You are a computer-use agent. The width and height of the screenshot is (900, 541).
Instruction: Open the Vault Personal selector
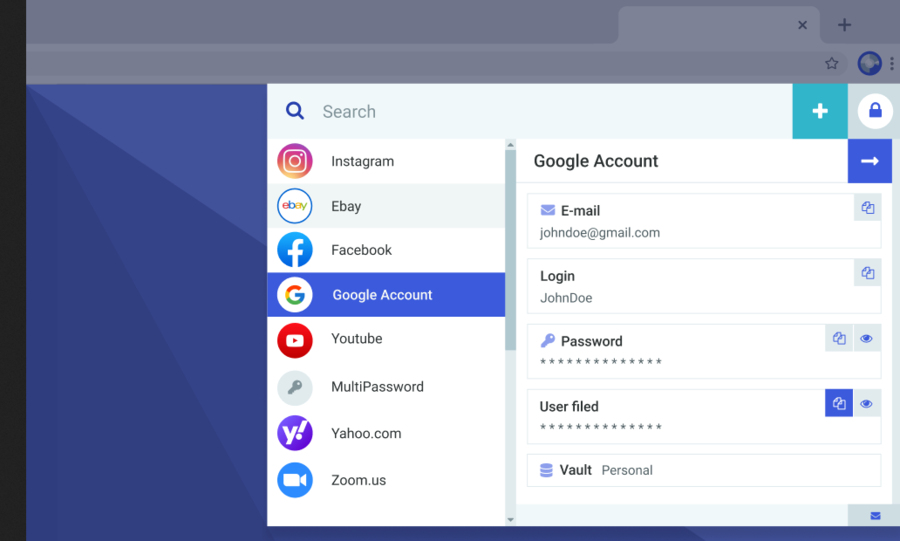[x=703, y=470]
